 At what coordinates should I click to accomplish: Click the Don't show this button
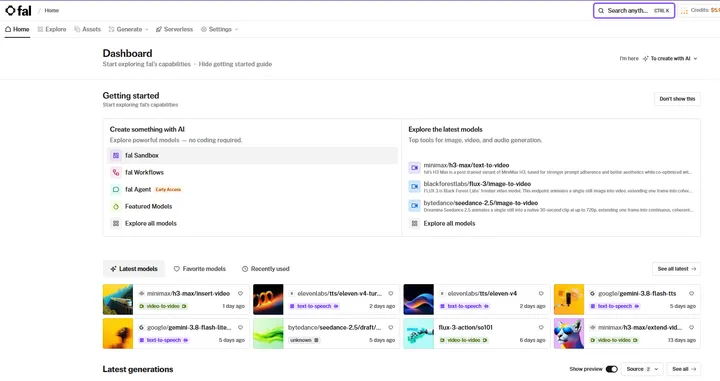tap(677, 99)
